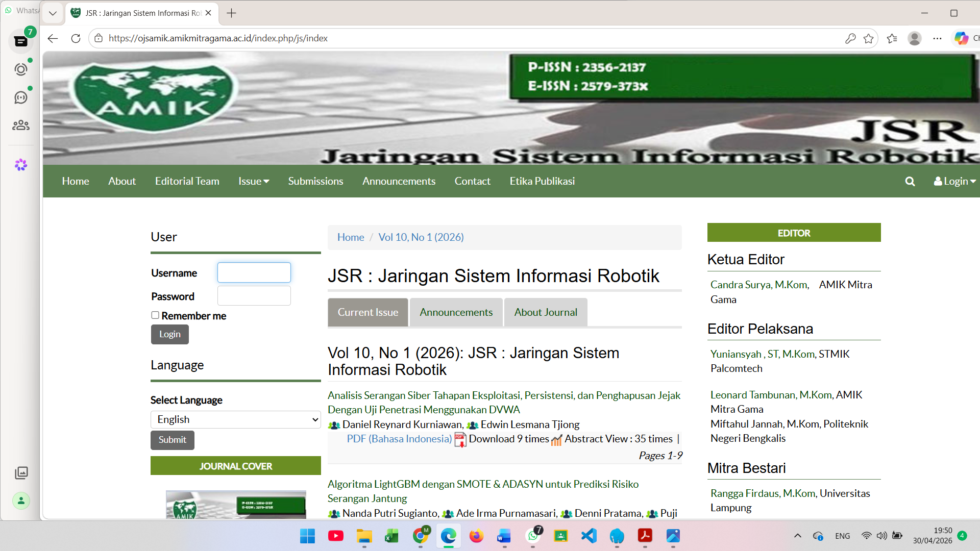Click the browser address bar URL

click(x=218, y=38)
